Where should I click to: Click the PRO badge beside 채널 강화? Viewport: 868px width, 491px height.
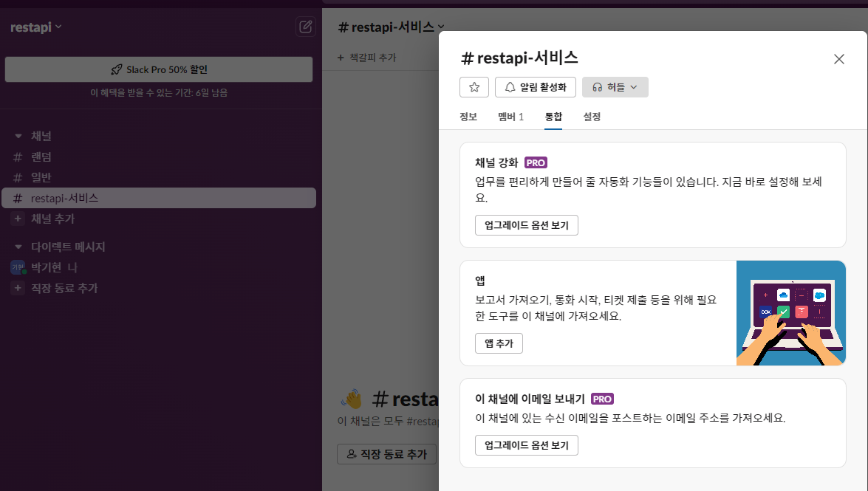(536, 162)
